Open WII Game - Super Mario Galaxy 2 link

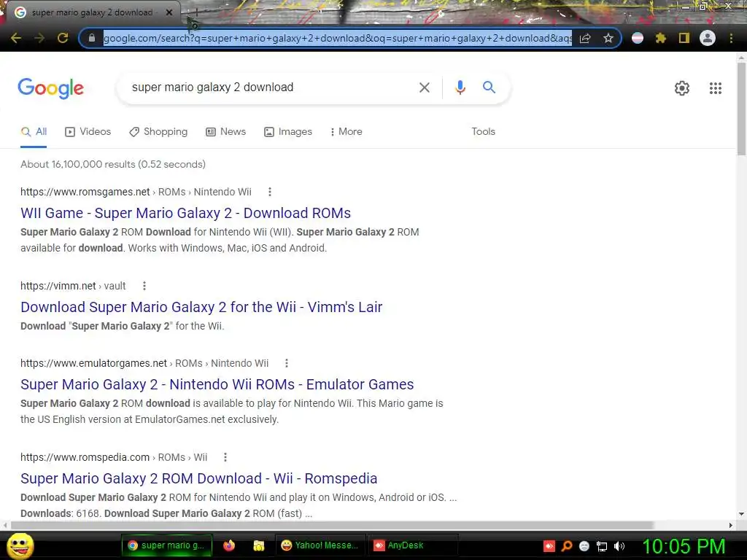click(x=186, y=214)
